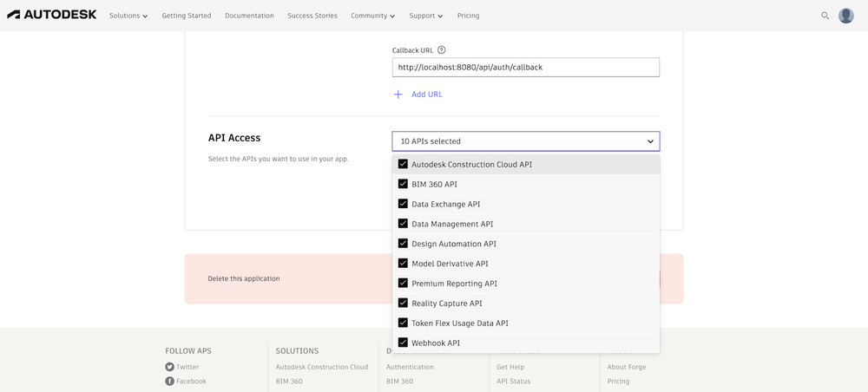Click the API Access heading
Image resolution: width=868 pixels, height=392 pixels.
pos(234,138)
